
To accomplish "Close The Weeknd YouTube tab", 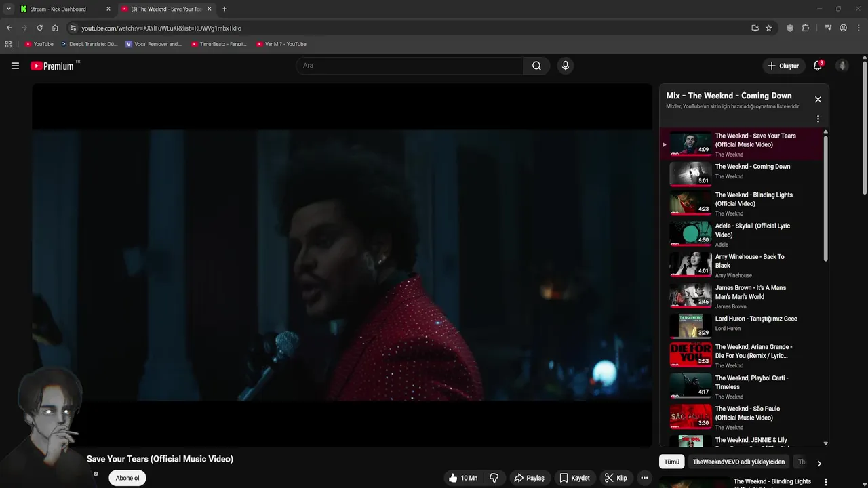I will (x=209, y=9).
